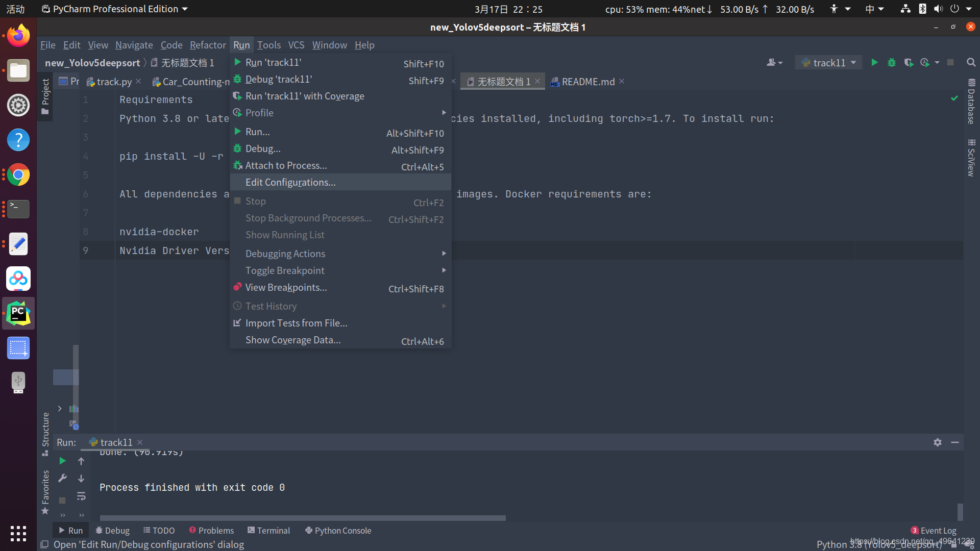980x551 pixels.
Task: Choose Run 'track11' menu item
Action: 340,62
